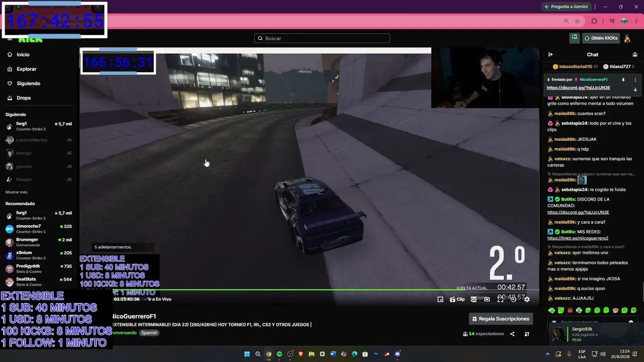Share the stream with the share icon
This screenshot has width=644, height=362.
pyautogui.click(x=512, y=334)
